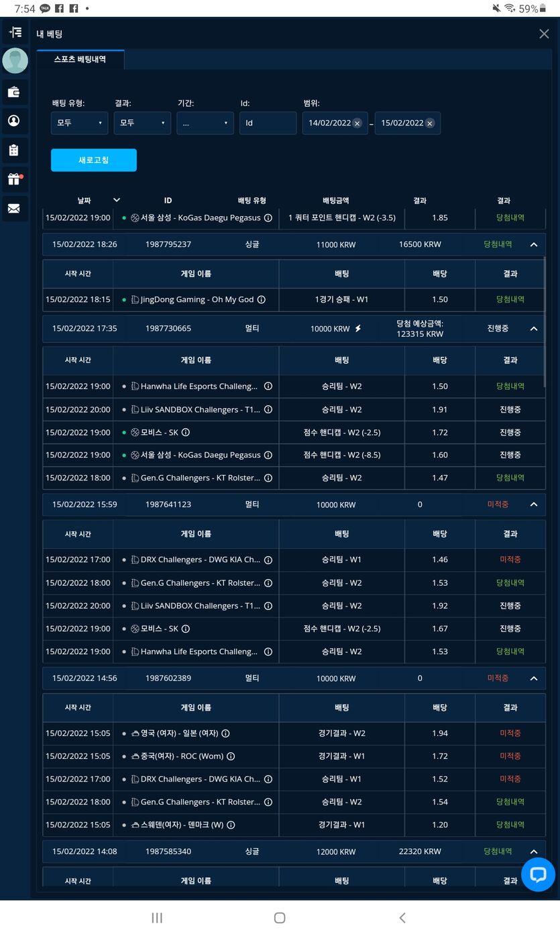The width and height of the screenshot is (560, 934).
Task: Show info for 모비스 - SK with odds 1.72
Action: point(186,432)
